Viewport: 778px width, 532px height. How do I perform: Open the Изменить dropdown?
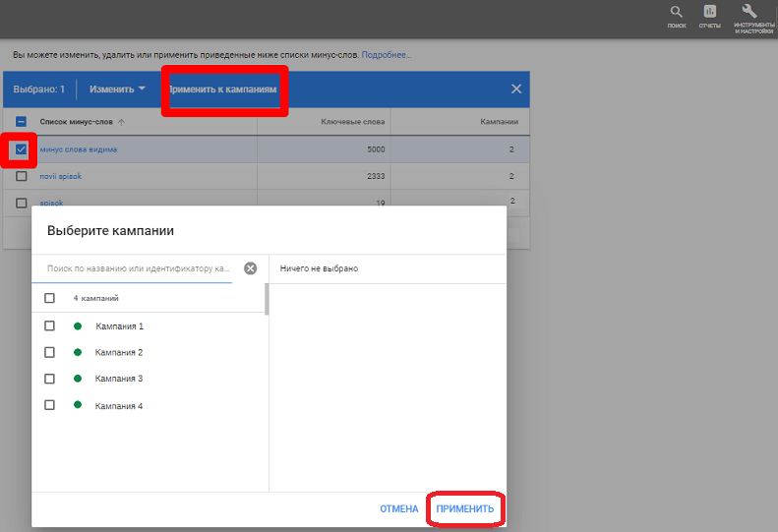117,89
